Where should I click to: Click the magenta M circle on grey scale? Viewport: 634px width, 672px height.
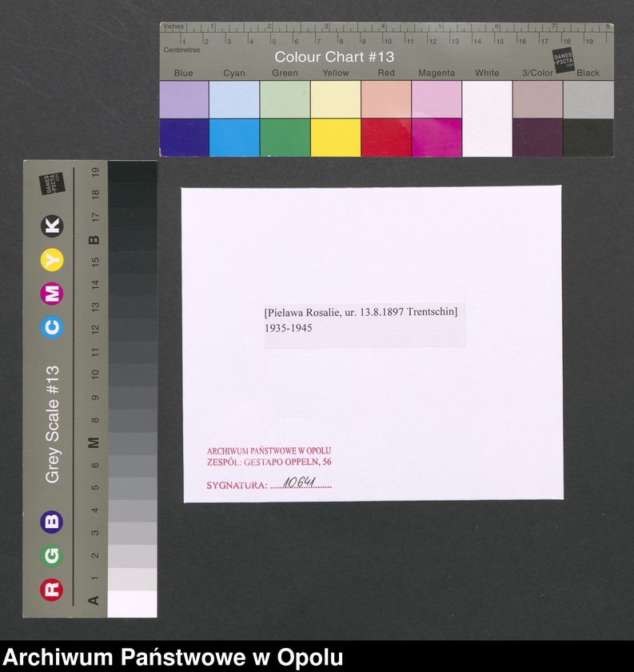52,294
